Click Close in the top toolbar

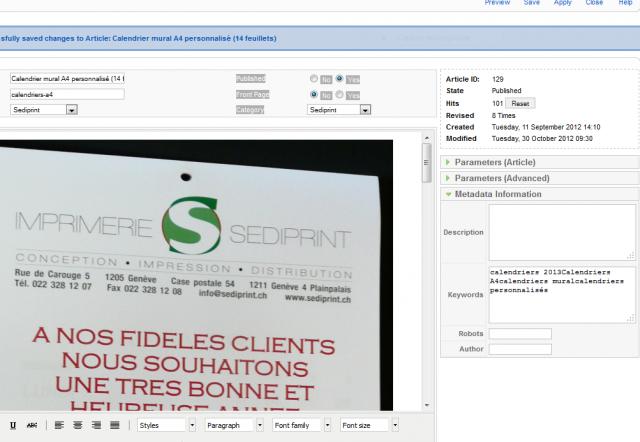point(594,2)
